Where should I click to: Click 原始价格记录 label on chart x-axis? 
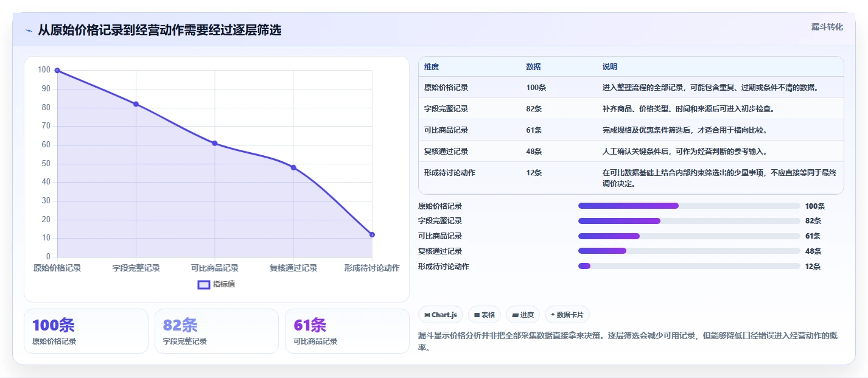[x=57, y=268]
